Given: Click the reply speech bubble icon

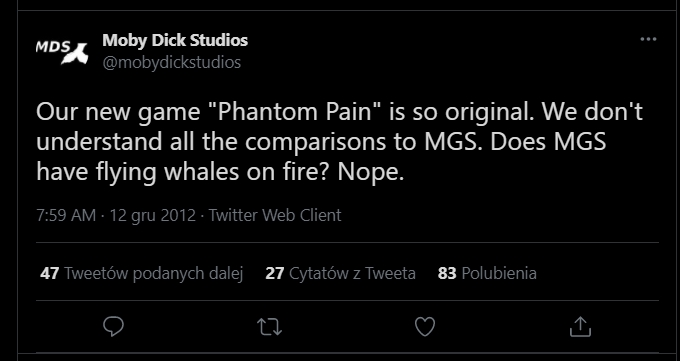Looking at the screenshot, I should tap(114, 326).
